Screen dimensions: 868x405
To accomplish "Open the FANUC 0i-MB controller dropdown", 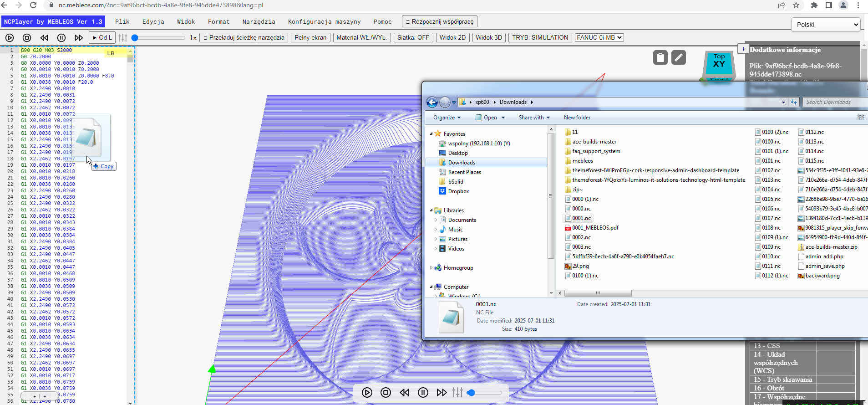I will [x=599, y=37].
